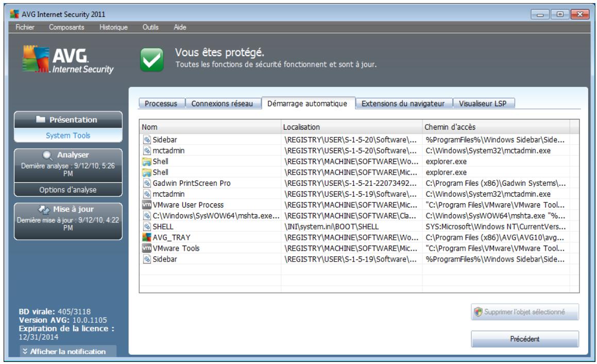Screen dimensions: 597x364
Task: Switch to the Processus tab
Action: pos(161,103)
